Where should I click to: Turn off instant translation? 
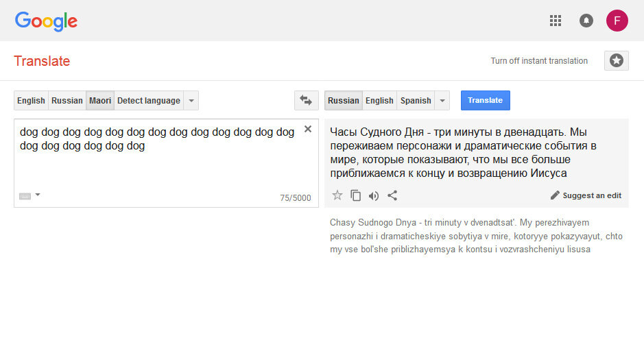pos(539,61)
